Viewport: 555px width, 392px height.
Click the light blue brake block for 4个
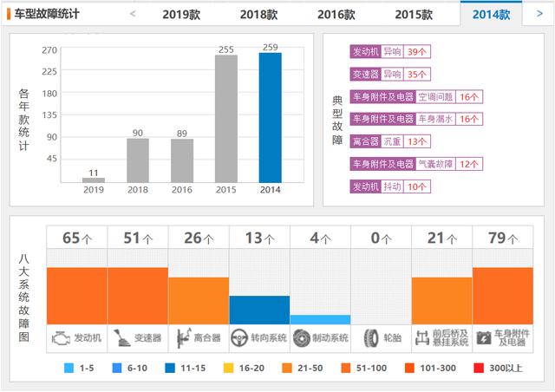point(320,320)
